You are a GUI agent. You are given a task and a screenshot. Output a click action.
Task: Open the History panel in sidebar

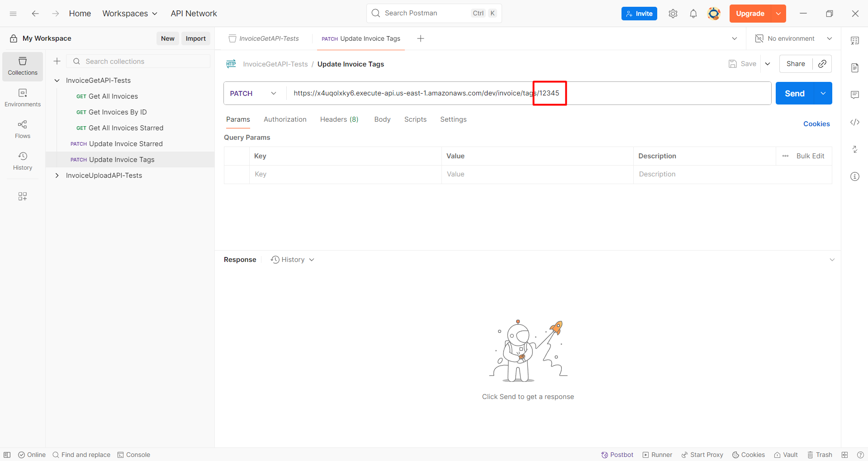click(22, 161)
